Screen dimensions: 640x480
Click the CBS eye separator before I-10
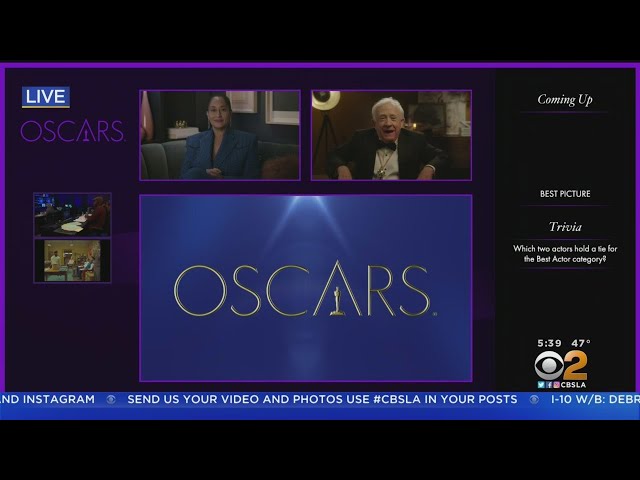(534, 400)
